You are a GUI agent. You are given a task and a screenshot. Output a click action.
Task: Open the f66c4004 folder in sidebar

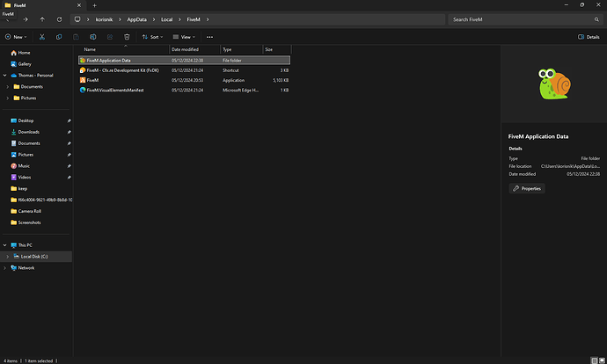pyautogui.click(x=41, y=200)
